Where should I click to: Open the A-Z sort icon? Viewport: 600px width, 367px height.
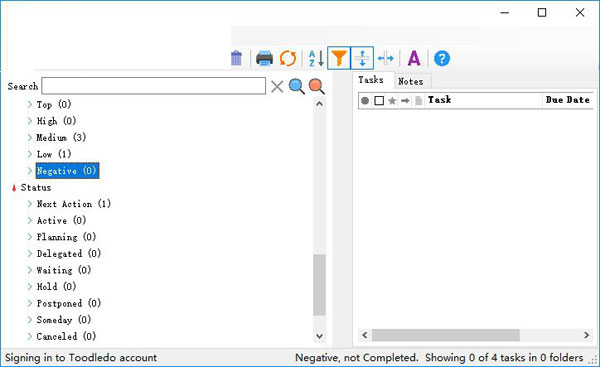[316, 59]
